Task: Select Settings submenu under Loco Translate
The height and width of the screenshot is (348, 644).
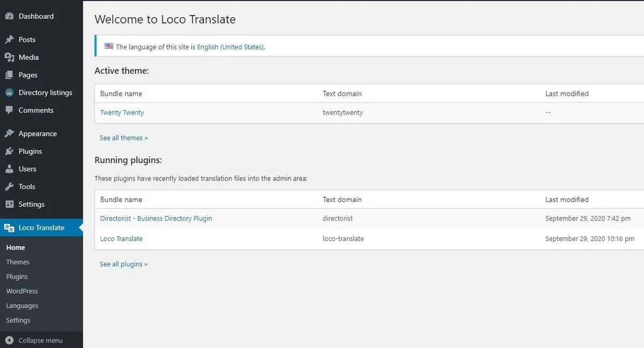Action: pyautogui.click(x=18, y=320)
